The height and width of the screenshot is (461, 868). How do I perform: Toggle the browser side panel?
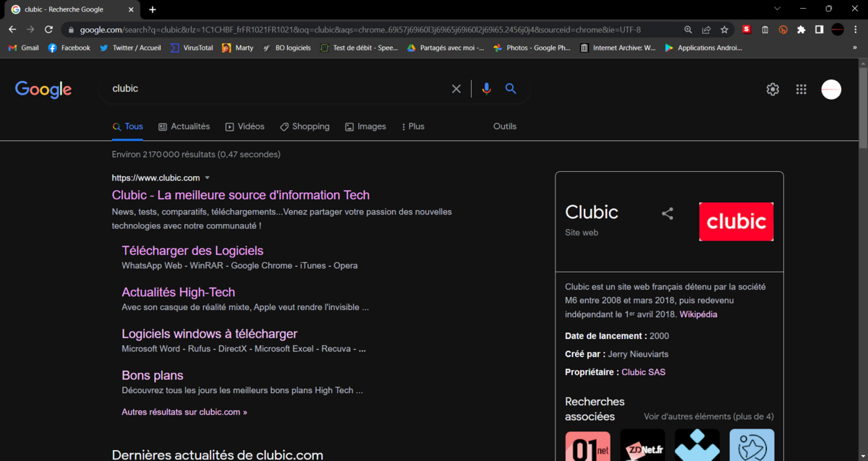[x=820, y=30]
